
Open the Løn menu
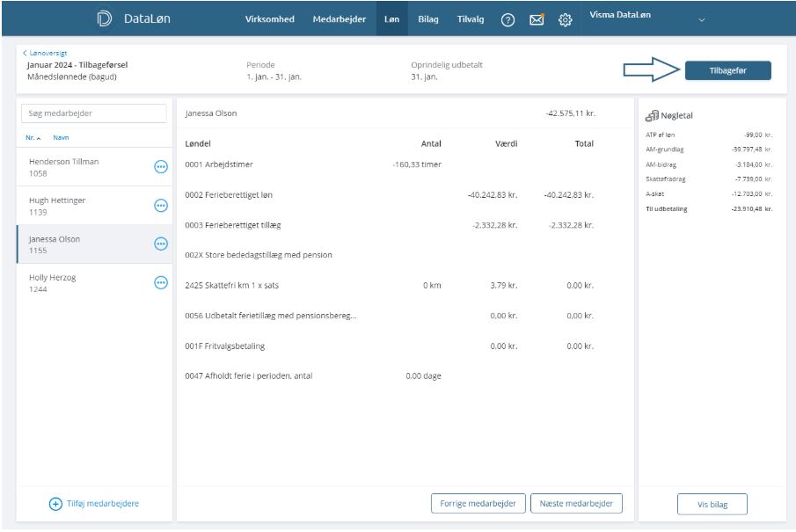pyautogui.click(x=392, y=18)
